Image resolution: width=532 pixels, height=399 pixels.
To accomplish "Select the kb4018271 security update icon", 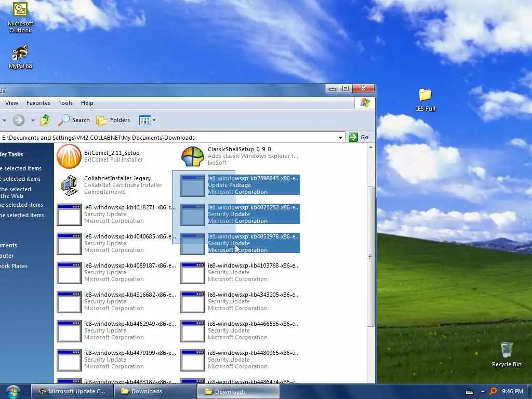I will point(69,215).
